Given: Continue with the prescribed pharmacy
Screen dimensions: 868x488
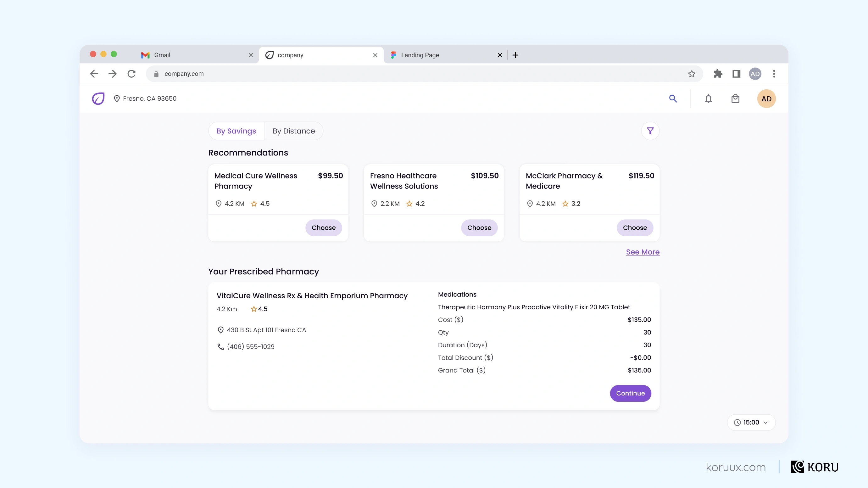Looking at the screenshot, I should (x=631, y=393).
